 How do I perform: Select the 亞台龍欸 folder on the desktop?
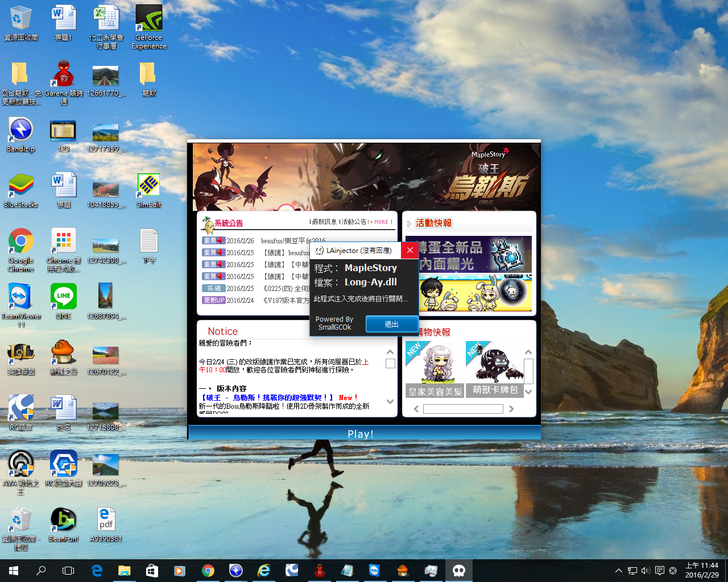coord(21,82)
